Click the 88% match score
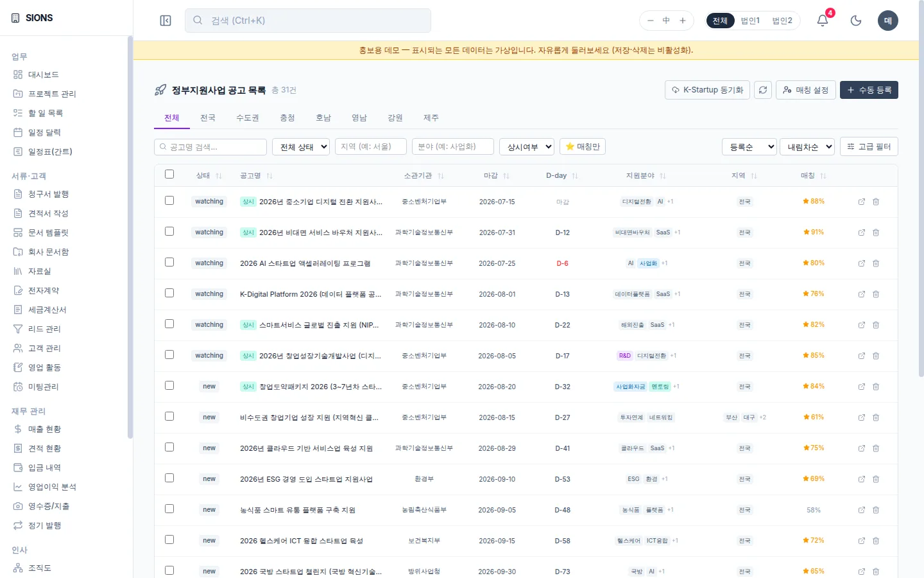 [x=814, y=202]
